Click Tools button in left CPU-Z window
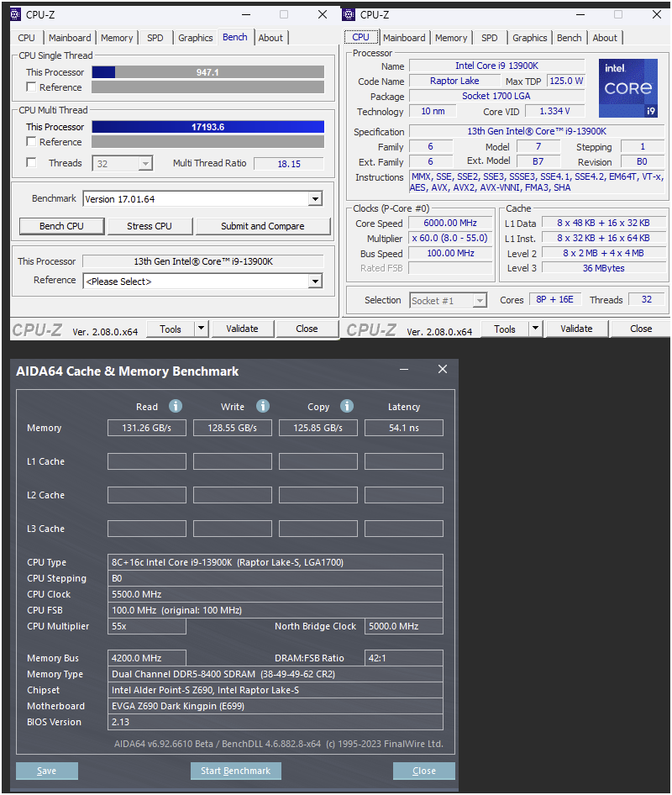This screenshot has width=672, height=795. [171, 329]
